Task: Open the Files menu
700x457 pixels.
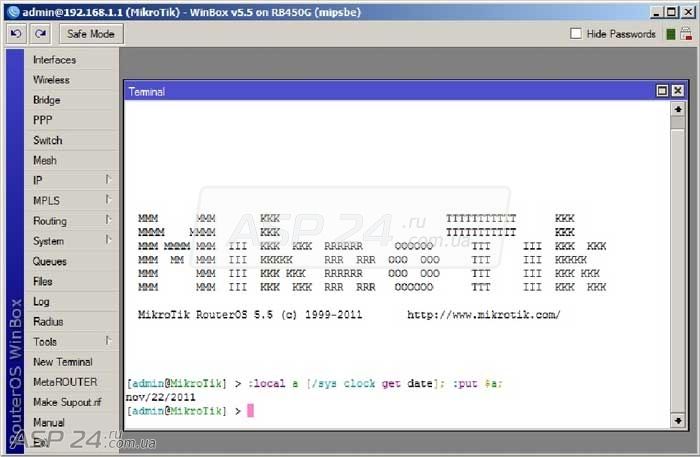Action: tap(71, 281)
